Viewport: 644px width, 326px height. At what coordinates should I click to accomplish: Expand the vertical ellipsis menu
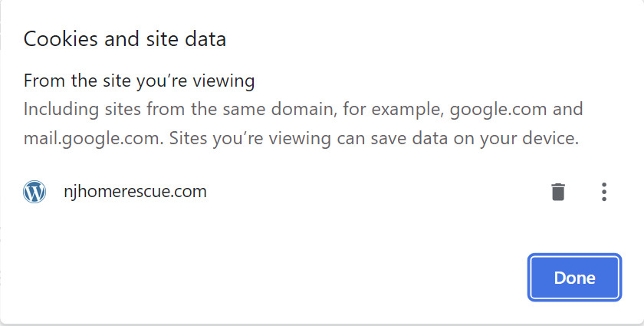point(604,192)
